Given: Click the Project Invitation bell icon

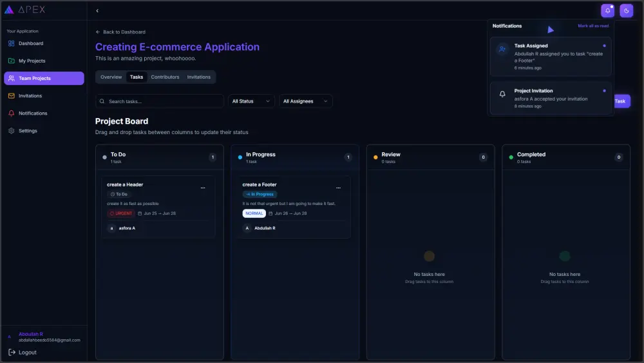Looking at the screenshot, I should click(x=502, y=94).
